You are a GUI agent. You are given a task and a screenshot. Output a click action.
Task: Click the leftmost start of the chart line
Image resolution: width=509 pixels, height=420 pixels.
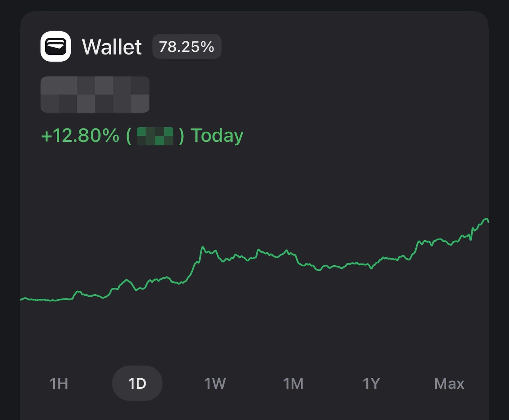point(21,300)
